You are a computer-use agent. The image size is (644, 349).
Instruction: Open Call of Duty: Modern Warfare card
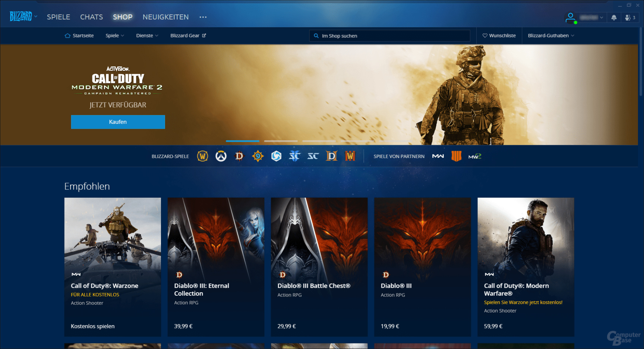[x=526, y=267]
